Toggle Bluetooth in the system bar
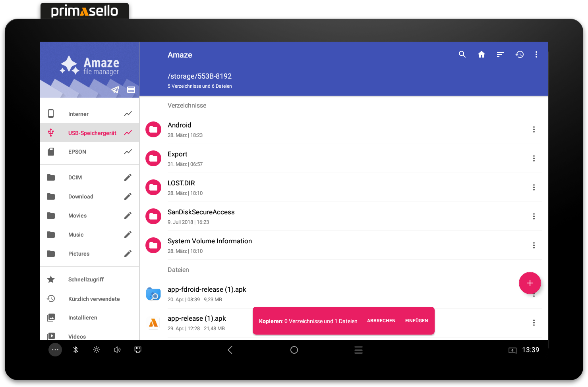Viewport: 588px width, 387px height. point(76,350)
